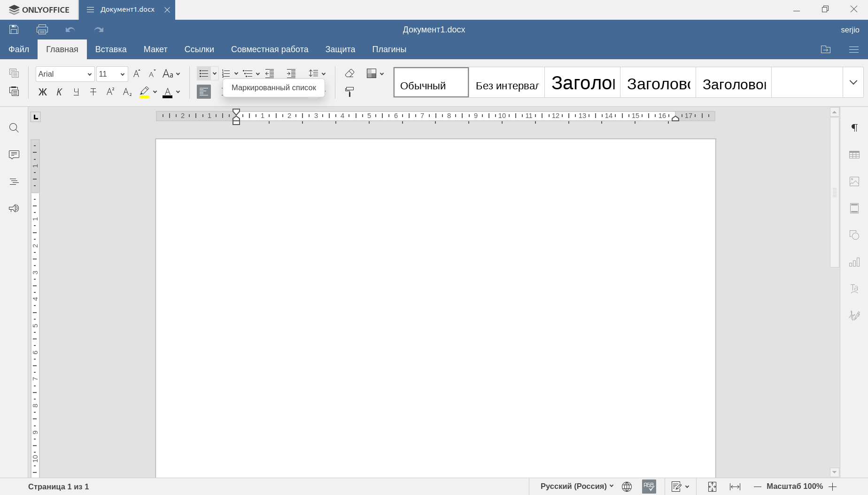Open Paragraph settings in right sidebar
This screenshot has height=495, width=868.
pos(854,128)
